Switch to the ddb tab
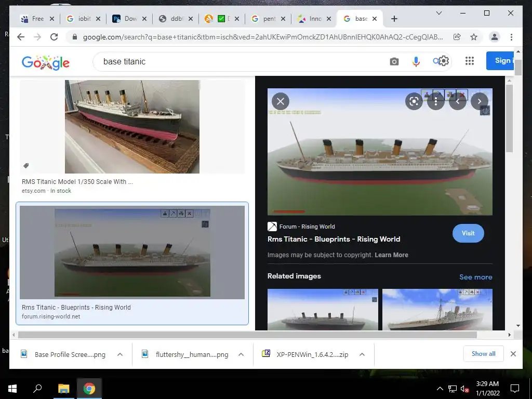532x399 pixels. click(x=176, y=19)
